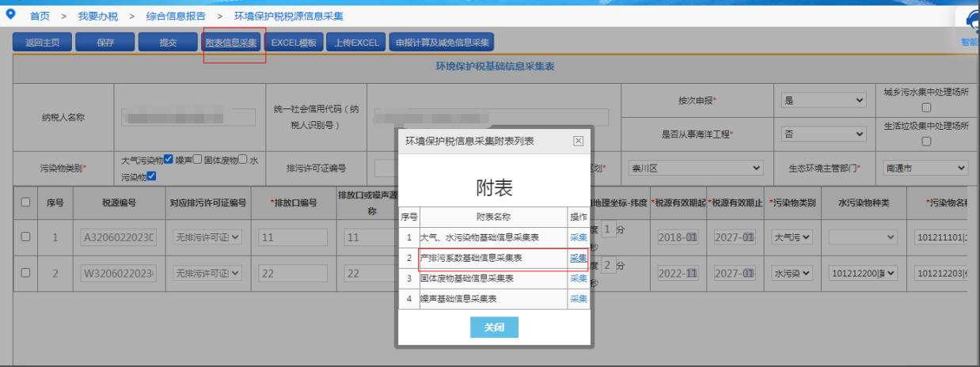The image size is (980, 367).
Task: Click the 排放口编号 field in row 1
Action: point(293,237)
